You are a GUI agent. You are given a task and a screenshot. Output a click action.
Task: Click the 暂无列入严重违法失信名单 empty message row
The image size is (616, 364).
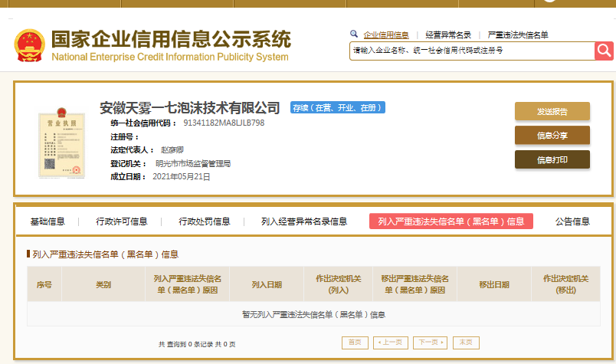click(x=313, y=314)
